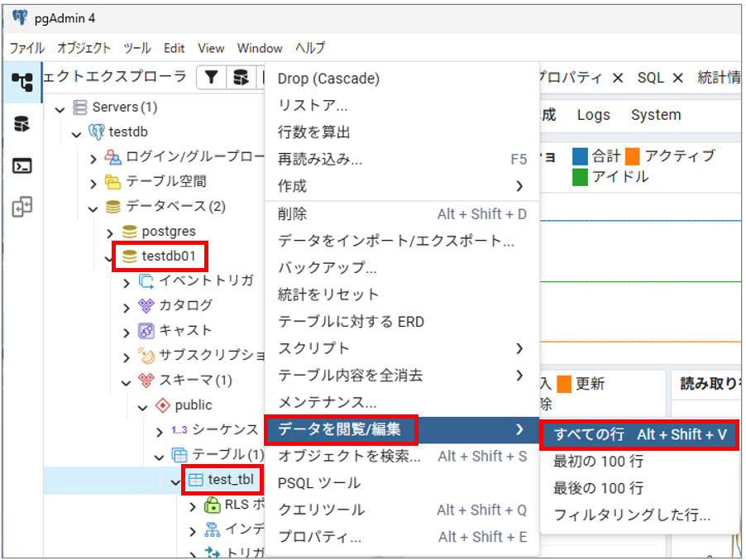Click the testdb server elephant icon
Screen dimensions: 746x560
[97, 132]
